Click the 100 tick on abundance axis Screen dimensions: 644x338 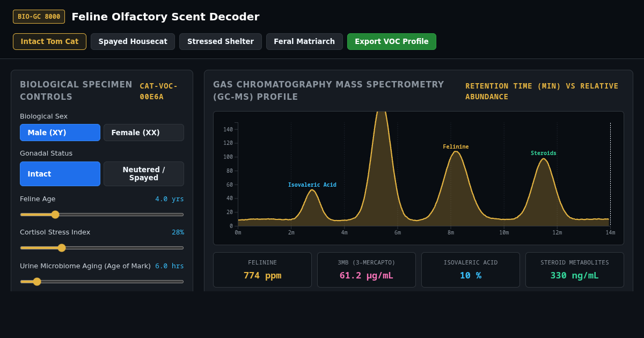pos(228,157)
